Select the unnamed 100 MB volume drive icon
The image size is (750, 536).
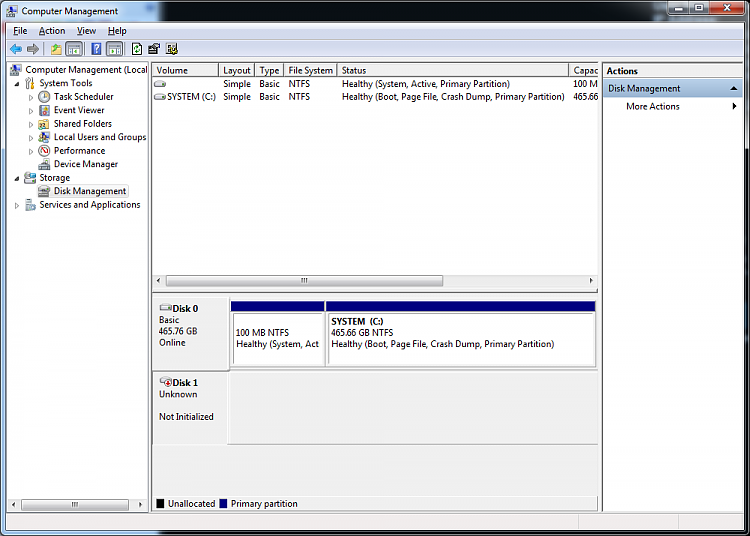tap(160, 84)
